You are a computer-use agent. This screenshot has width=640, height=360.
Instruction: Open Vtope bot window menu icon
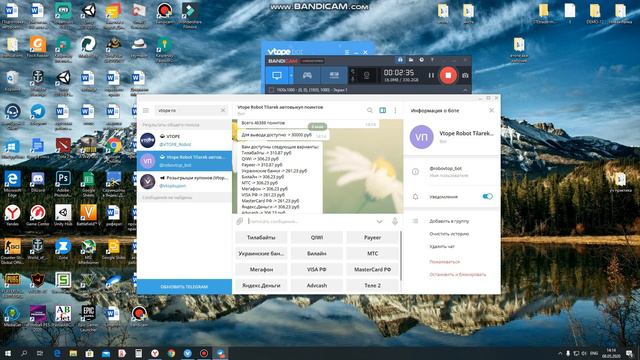(347, 52)
